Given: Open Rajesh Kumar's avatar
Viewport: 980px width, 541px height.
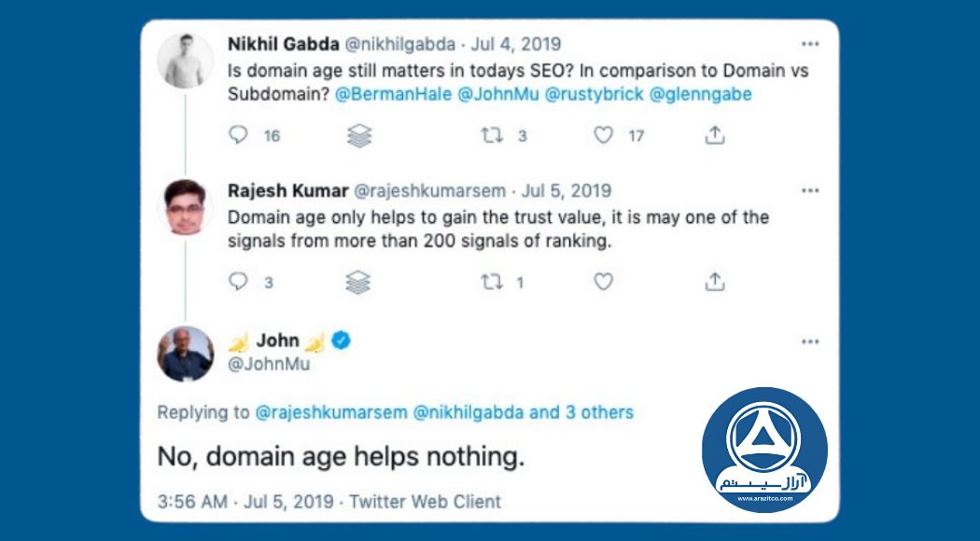Looking at the screenshot, I should 185,207.
